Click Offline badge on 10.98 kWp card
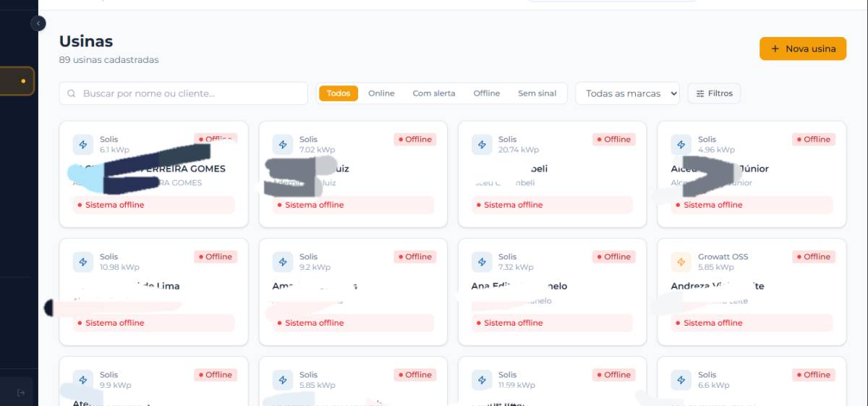The height and width of the screenshot is (406, 868). click(216, 257)
